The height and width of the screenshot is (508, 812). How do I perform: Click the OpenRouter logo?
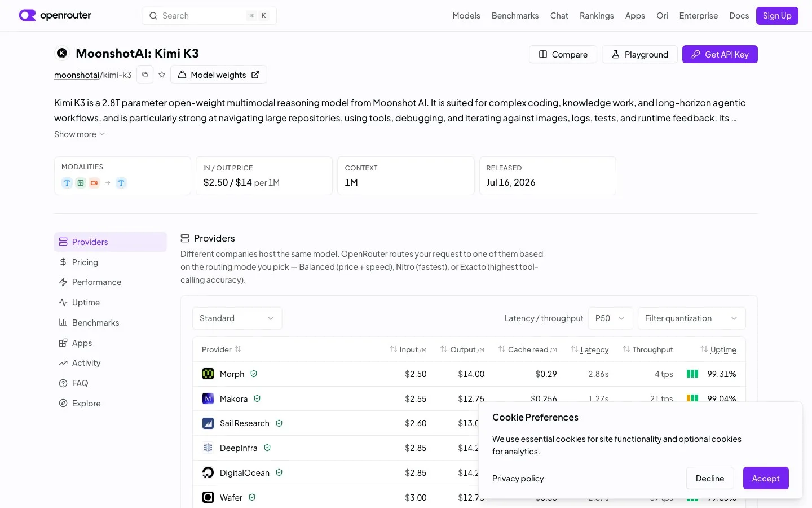click(55, 15)
